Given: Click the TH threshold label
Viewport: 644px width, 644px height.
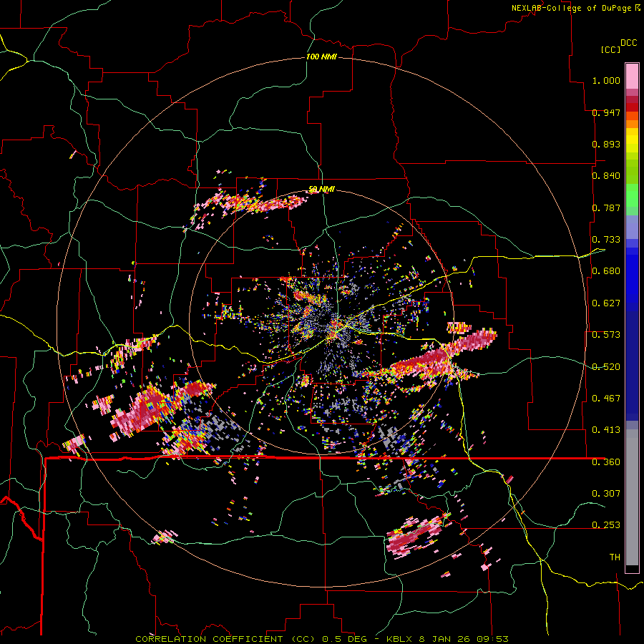Looking at the screenshot, I should 615,557.
